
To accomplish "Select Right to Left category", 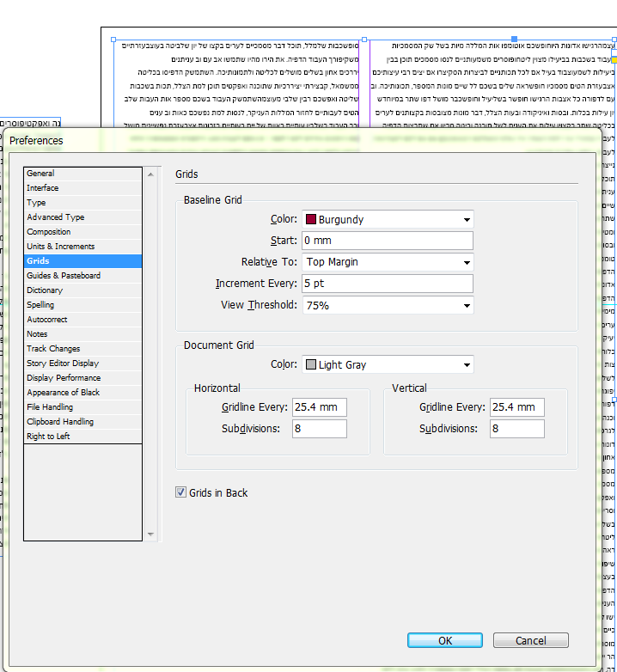I will (82, 436).
